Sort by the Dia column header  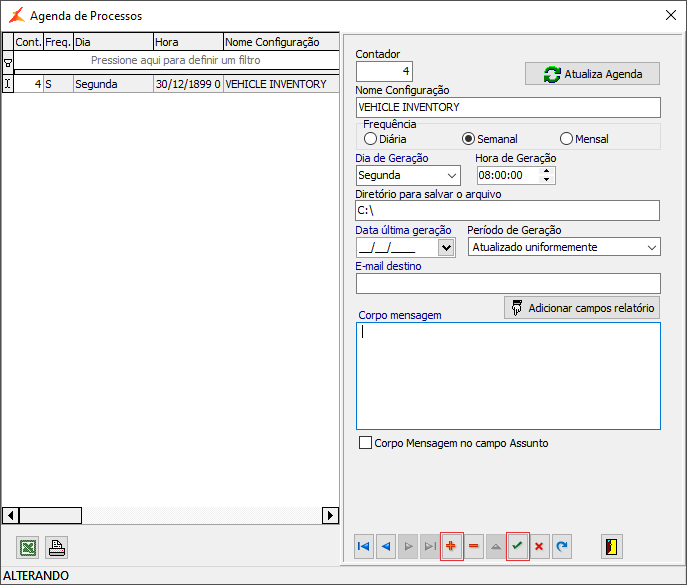coord(113,42)
